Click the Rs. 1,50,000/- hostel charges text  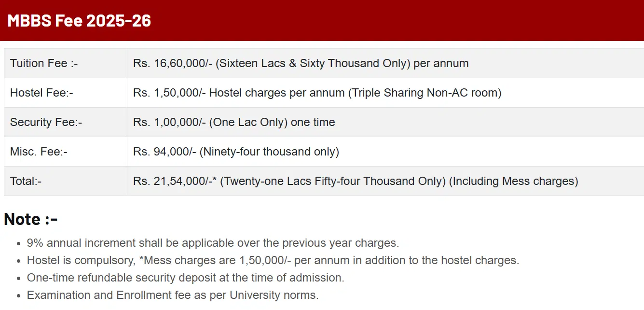point(317,93)
